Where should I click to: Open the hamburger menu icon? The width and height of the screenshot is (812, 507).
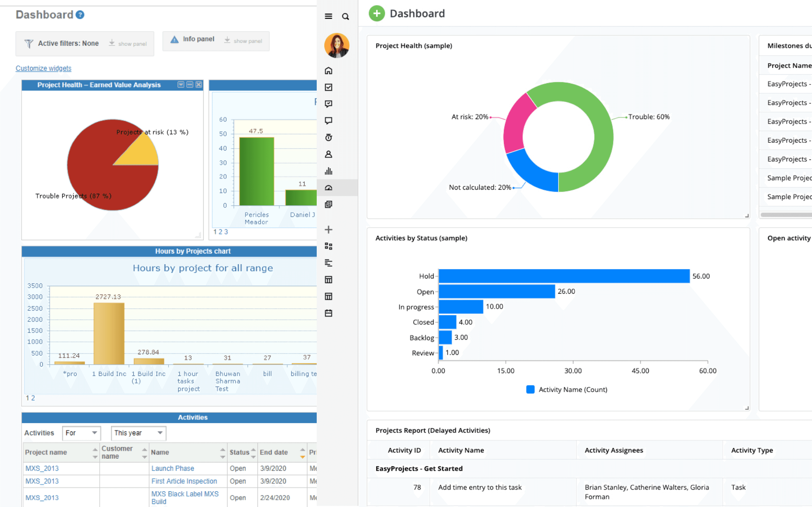[328, 16]
